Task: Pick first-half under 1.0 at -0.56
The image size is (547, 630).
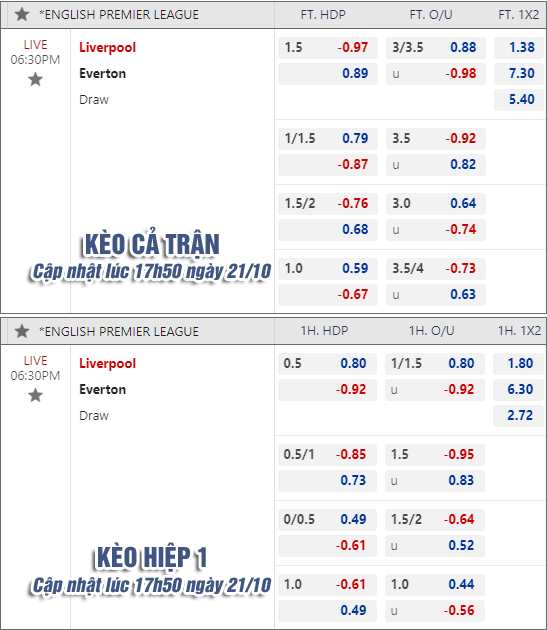Action: click(x=434, y=610)
